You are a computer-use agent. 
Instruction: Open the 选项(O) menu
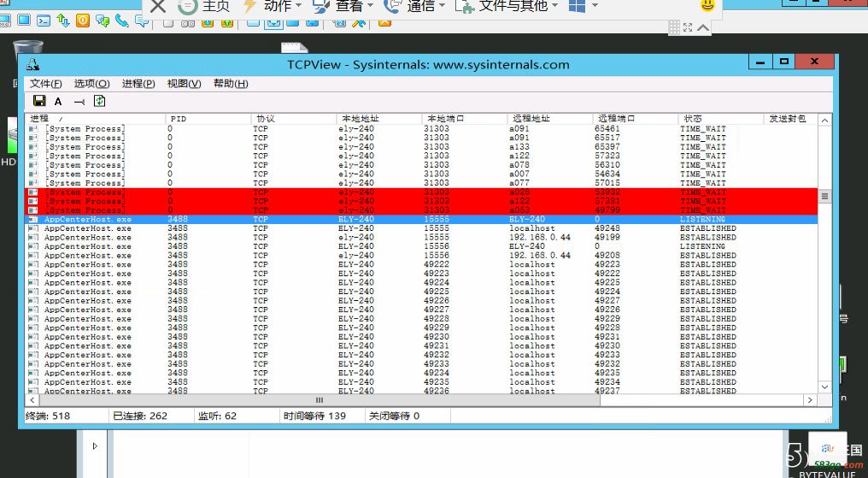click(x=92, y=84)
